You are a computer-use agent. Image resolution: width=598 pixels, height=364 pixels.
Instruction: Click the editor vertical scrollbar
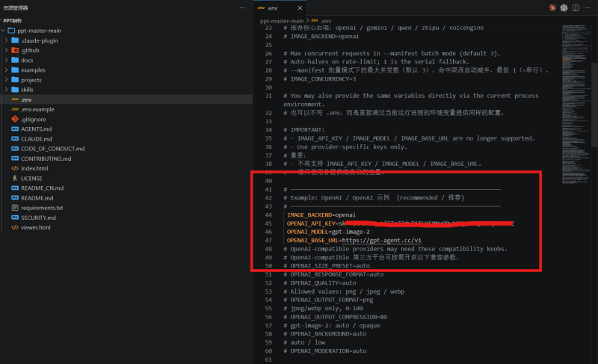(x=594, y=105)
